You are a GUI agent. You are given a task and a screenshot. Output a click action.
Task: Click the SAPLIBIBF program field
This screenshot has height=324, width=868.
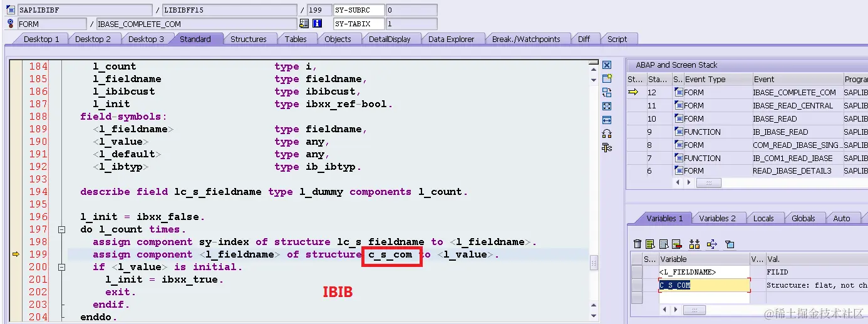coord(85,10)
